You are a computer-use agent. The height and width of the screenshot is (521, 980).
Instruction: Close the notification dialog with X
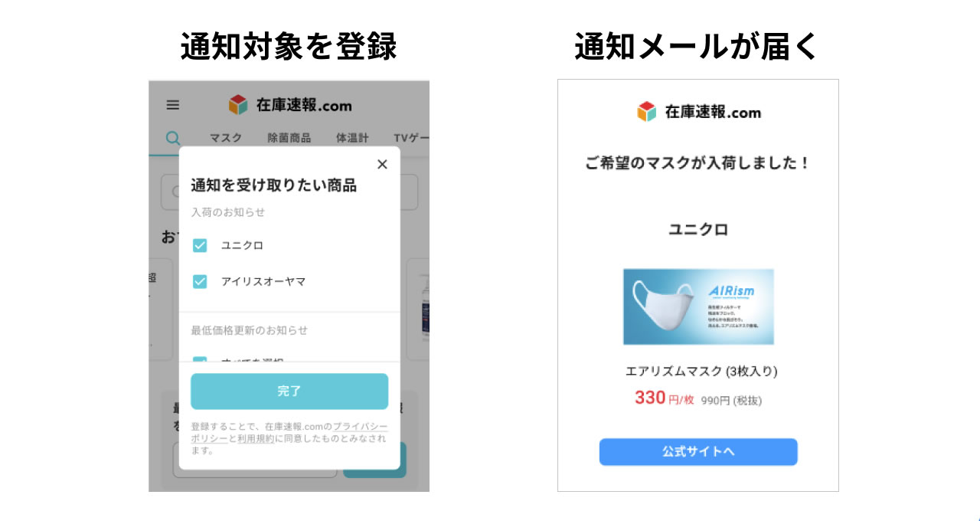(x=382, y=164)
